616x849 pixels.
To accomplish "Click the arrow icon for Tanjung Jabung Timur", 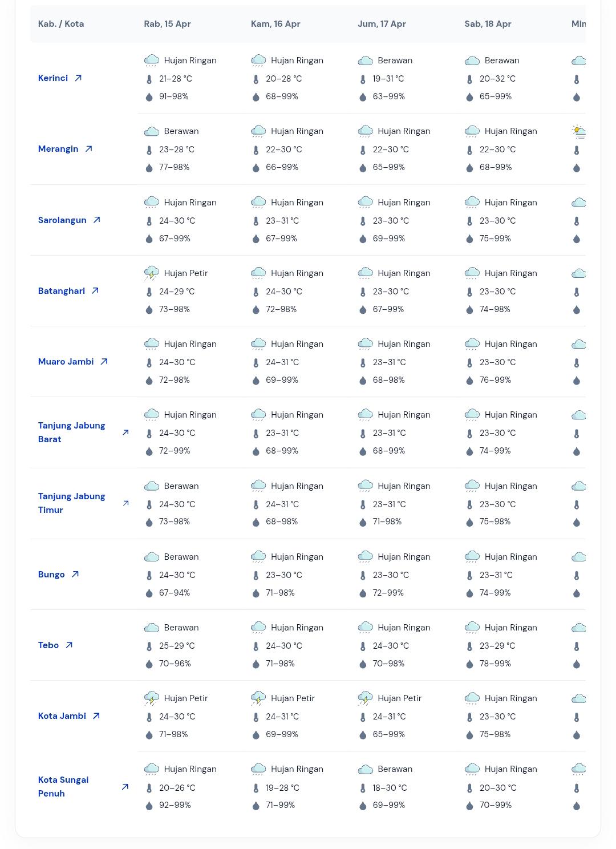I will [125, 503].
